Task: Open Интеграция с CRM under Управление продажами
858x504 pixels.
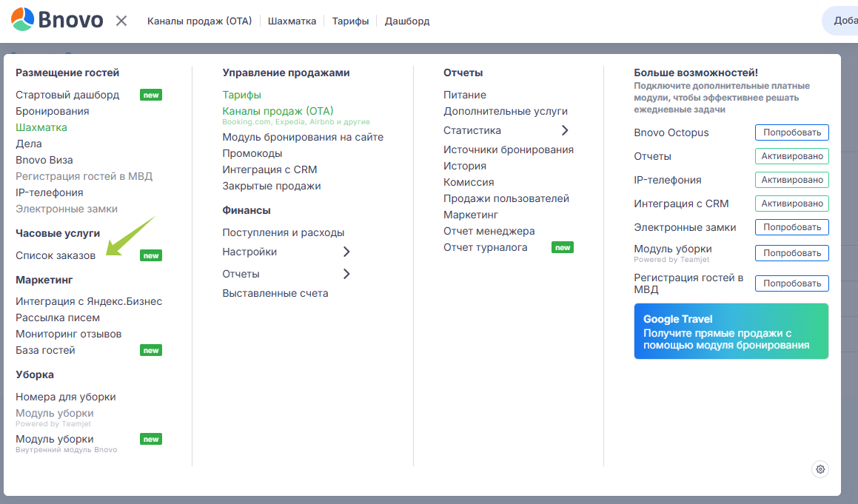Action: (x=269, y=169)
